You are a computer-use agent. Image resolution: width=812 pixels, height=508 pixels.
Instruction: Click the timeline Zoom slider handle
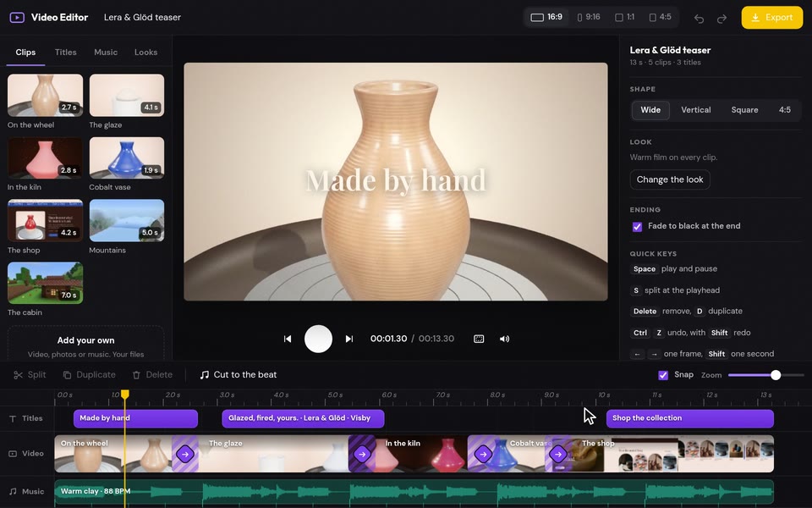point(776,375)
